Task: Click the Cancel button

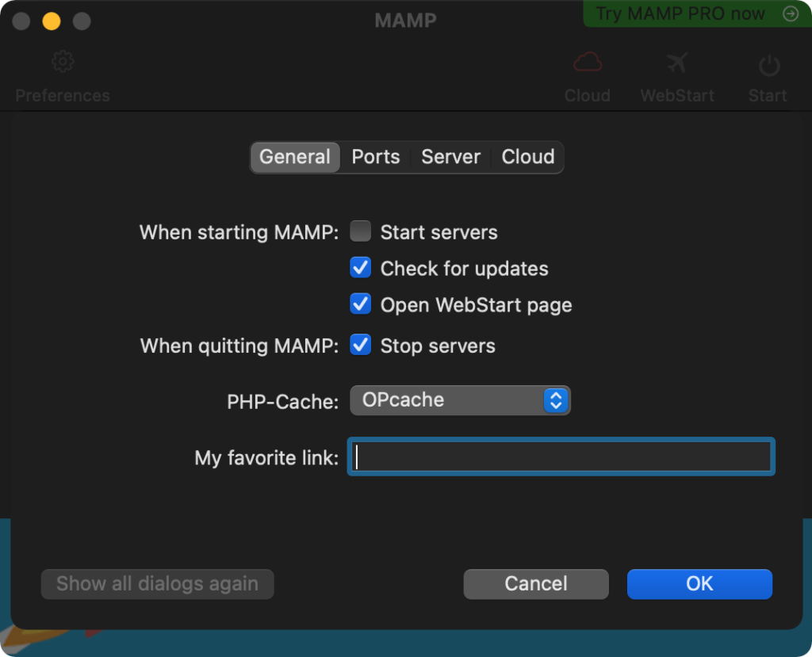Action: 536,584
